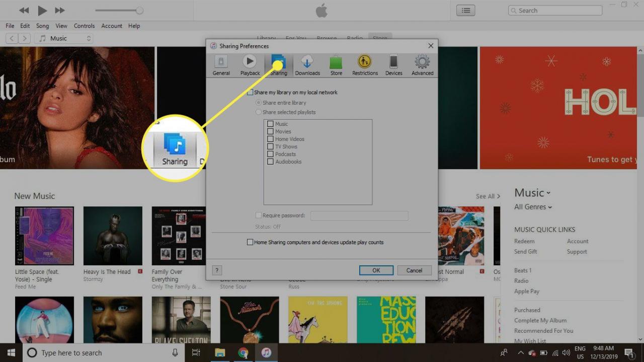Open the Heavy Is The Head album cover
This screenshot has width=644, height=362.
(113, 236)
